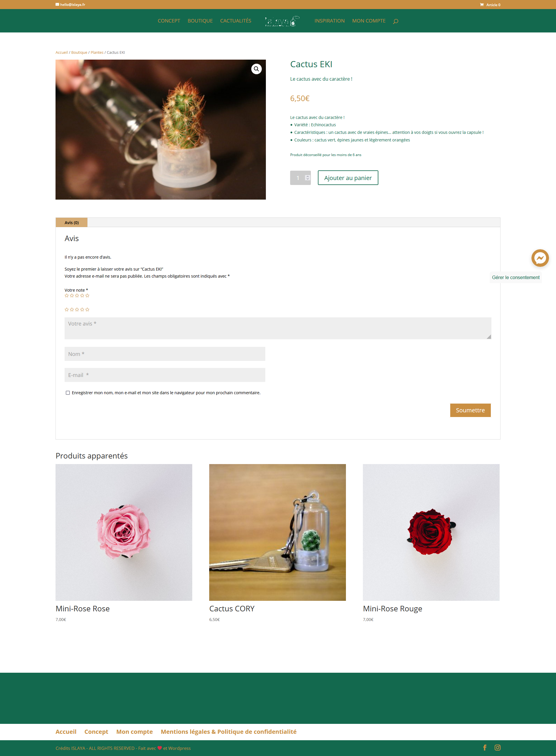Submit the review with Soumettre button
The image size is (556, 756).
[470, 410]
